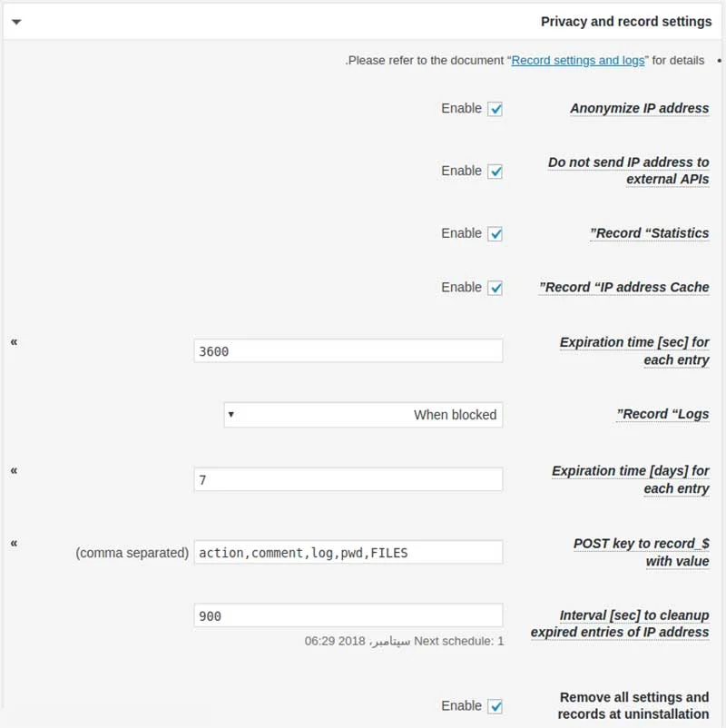726x728 pixels.
Task: Select the cleanup interval field showing 900
Action: click(349, 614)
